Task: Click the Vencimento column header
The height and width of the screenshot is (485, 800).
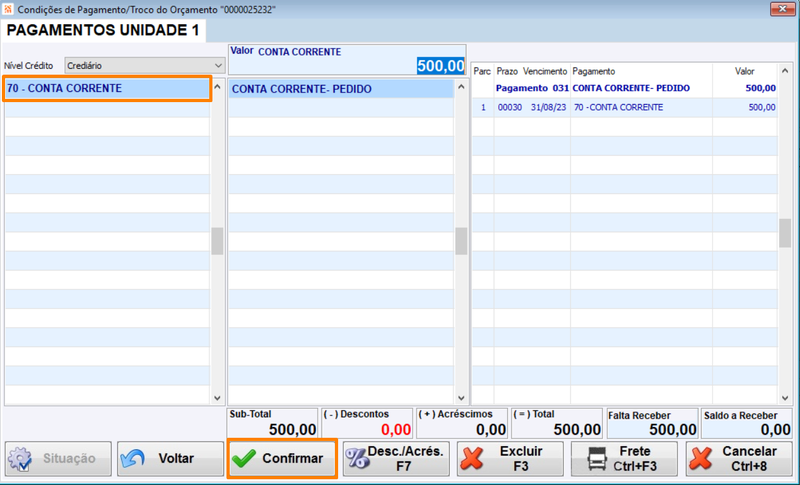Action: click(x=545, y=71)
